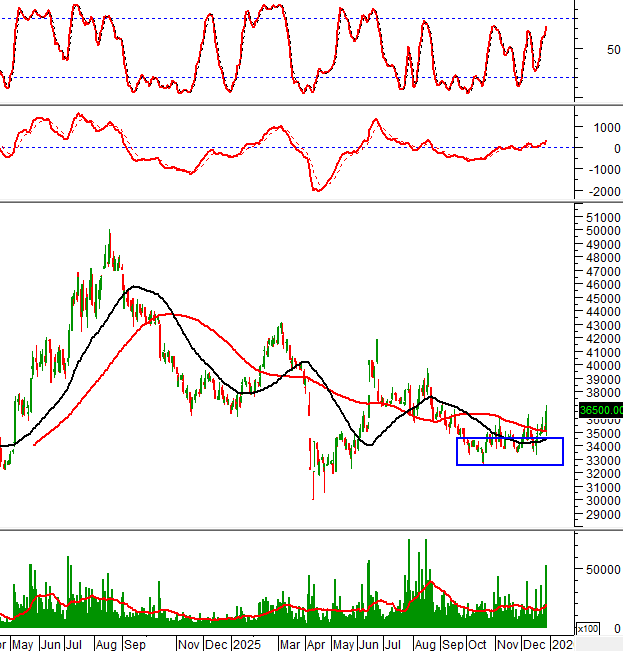Screen dimensions: 623x651
Task: Click the 51000 price axis label
Action: (601, 217)
